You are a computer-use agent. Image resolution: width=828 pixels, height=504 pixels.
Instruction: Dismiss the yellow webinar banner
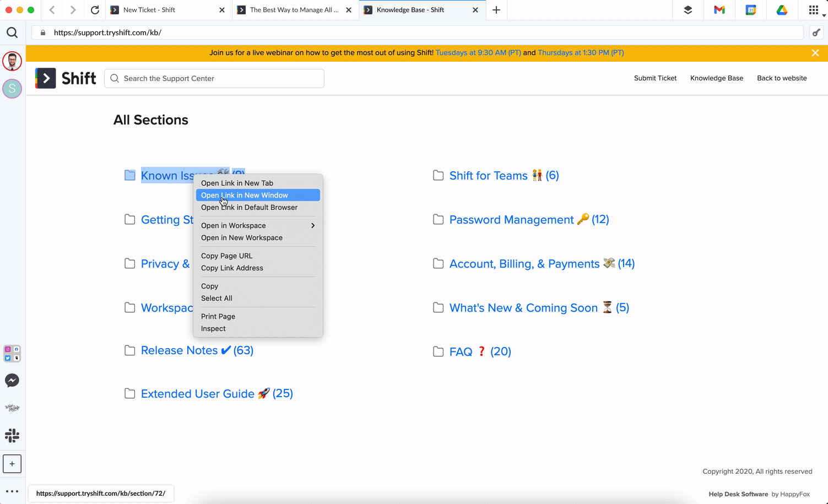coord(815,53)
